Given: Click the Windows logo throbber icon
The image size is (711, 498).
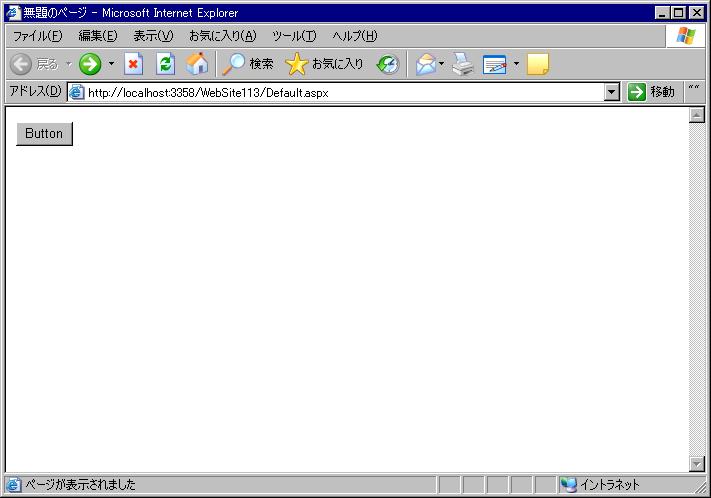Looking at the screenshot, I should coord(686,36).
